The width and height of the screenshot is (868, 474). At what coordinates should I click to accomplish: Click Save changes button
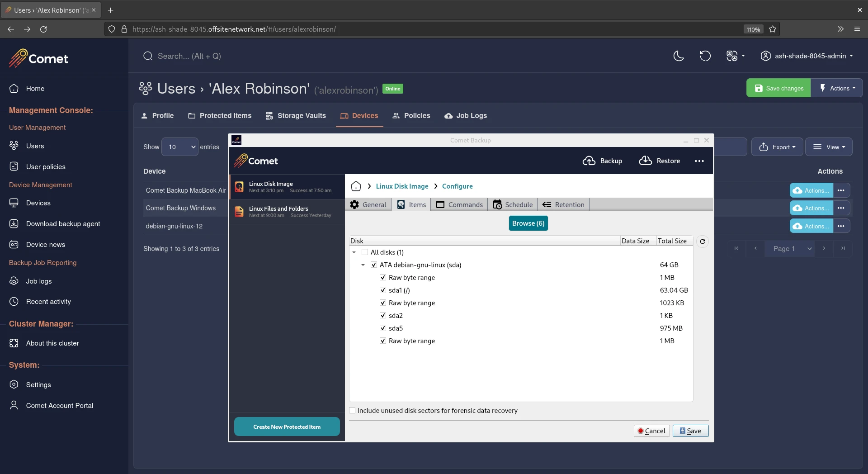[778, 88]
